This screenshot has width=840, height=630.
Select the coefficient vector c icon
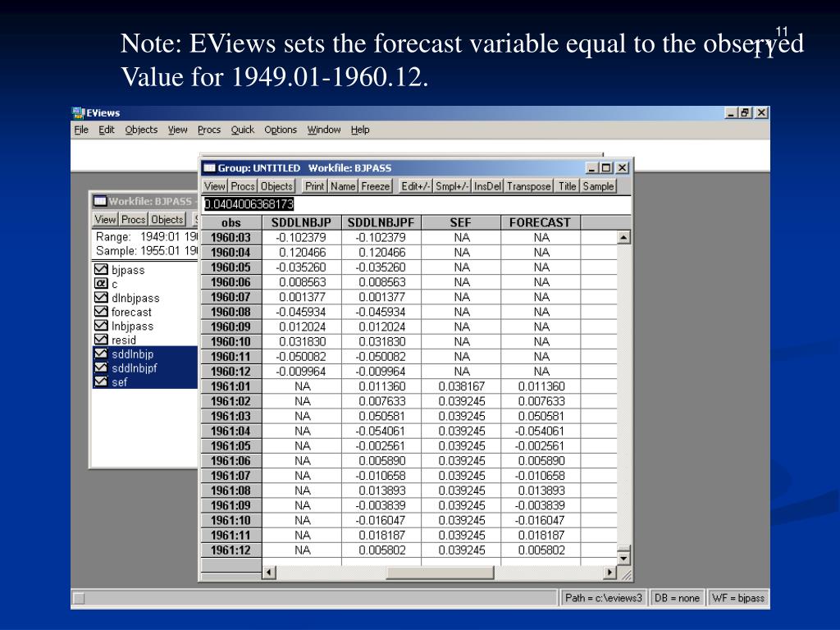point(101,284)
